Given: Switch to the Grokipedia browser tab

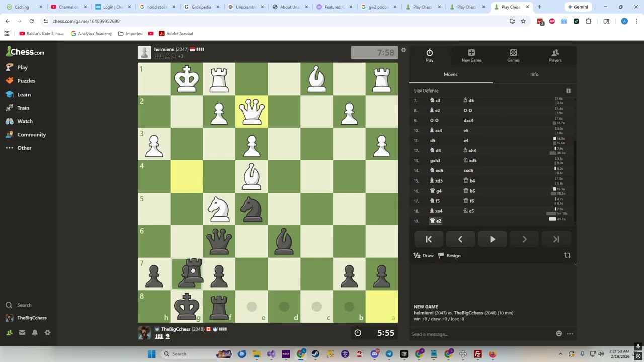Looking at the screenshot, I should click(x=201, y=7).
